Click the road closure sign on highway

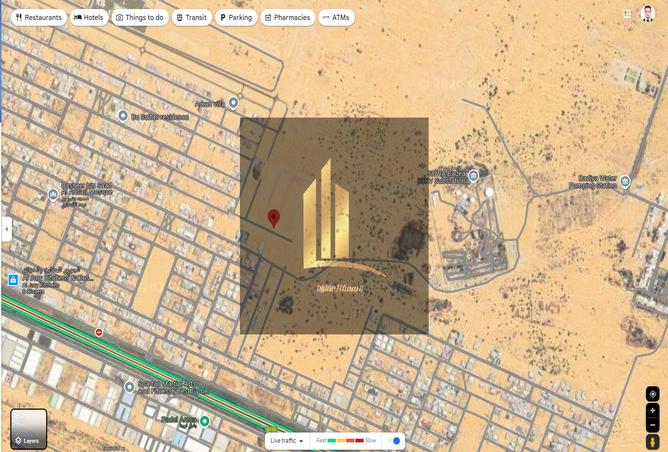click(99, 332)
